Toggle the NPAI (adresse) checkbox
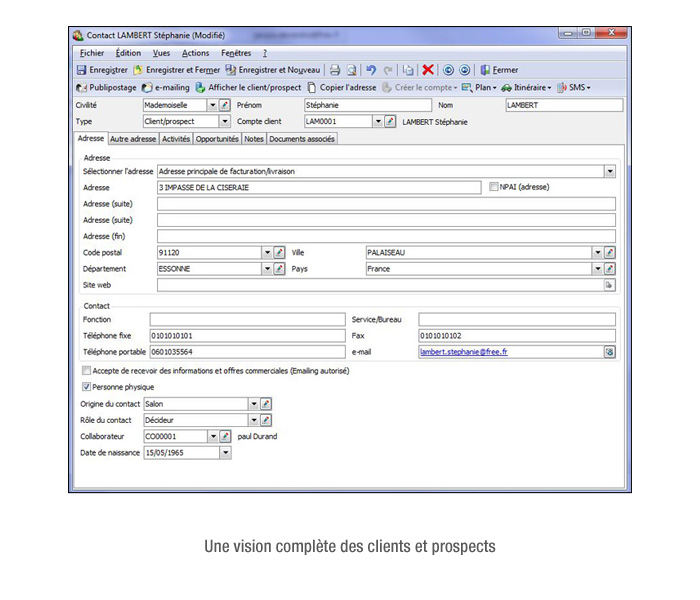 493,186
